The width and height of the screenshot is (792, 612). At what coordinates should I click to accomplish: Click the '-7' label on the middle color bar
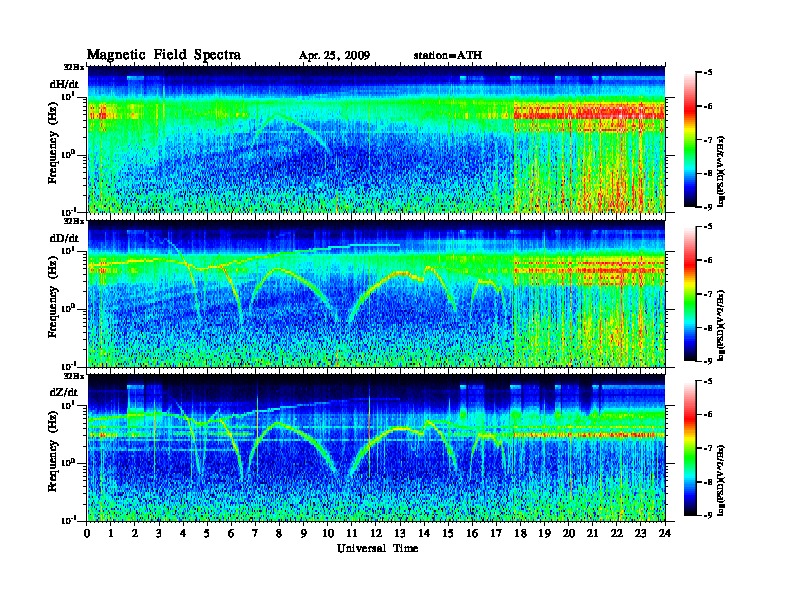(x=707, y=294)
